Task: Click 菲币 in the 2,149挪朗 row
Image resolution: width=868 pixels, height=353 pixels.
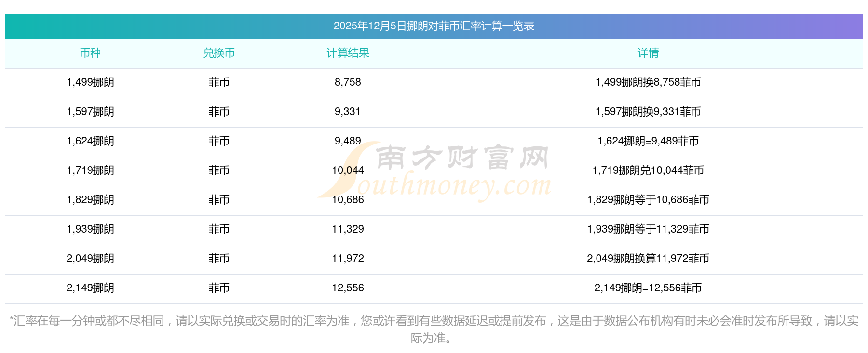Action: coord(219,288)
